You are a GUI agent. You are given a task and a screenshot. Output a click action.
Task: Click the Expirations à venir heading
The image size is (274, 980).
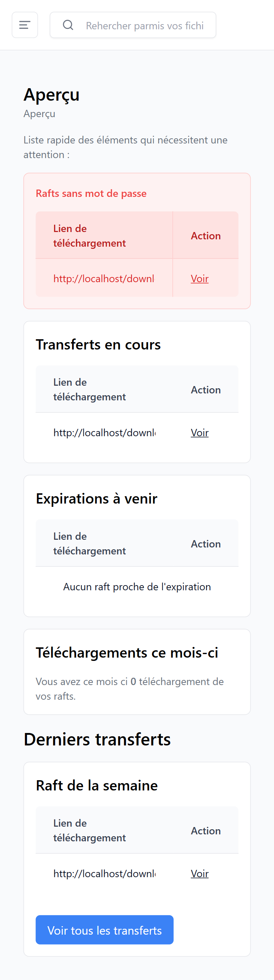pyautogui.click(x=96, y=498)
